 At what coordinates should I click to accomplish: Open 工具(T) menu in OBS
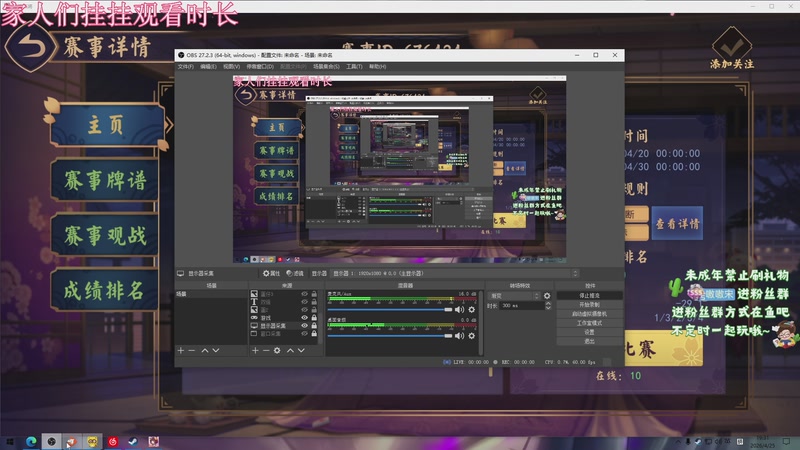tap(354, 67)
